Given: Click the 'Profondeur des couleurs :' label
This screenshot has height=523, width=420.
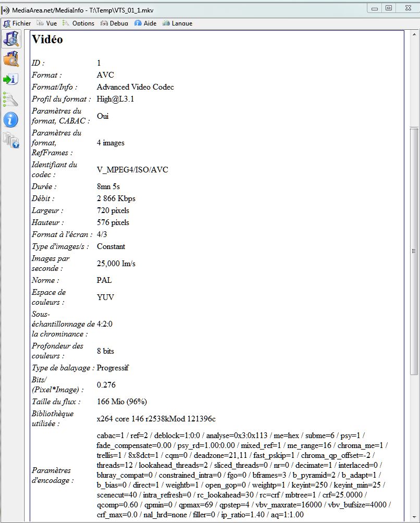Looking at the screenshot, I should point(57,351).
